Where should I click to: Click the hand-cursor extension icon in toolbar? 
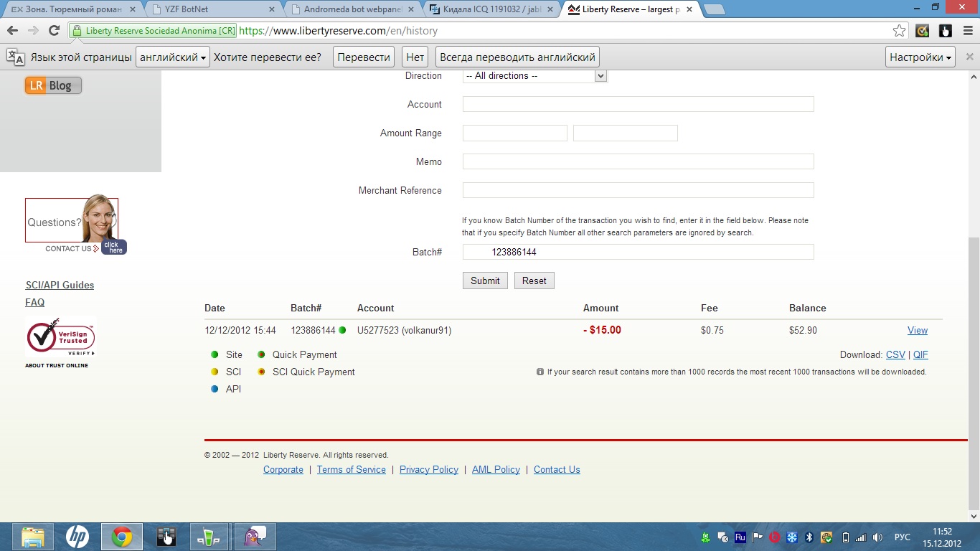[946, 31]
